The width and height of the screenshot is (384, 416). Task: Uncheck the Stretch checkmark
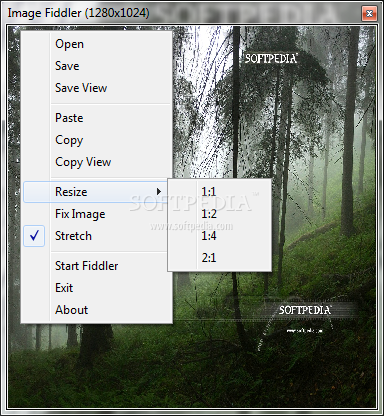[34, 236]
